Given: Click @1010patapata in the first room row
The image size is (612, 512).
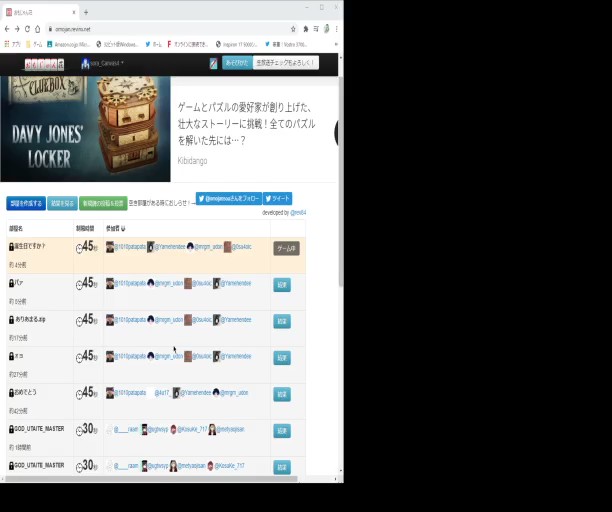Looking at the screenshot, I should (x=130, y=247).
